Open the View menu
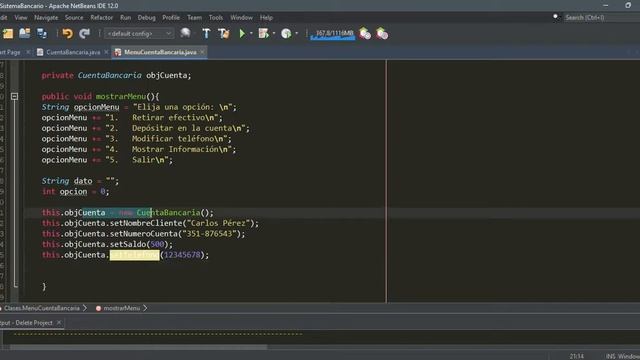The height and width of the screenshot is (360, 640). click(21, 18)
